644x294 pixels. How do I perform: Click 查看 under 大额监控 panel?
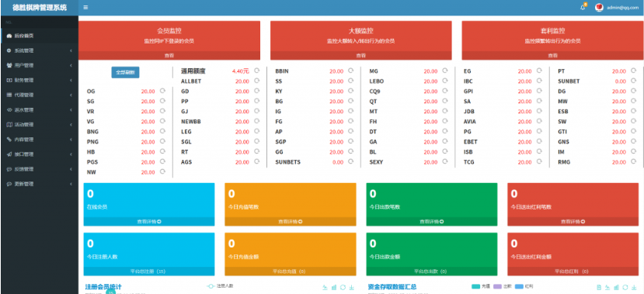click(360, 55)
